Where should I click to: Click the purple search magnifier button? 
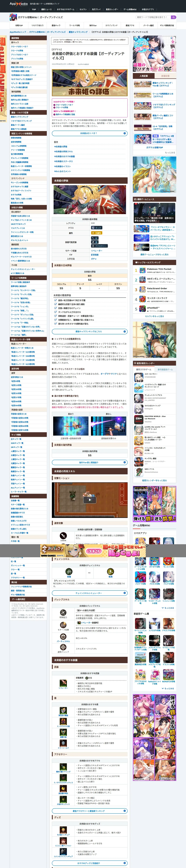click(x=174, y=17)
